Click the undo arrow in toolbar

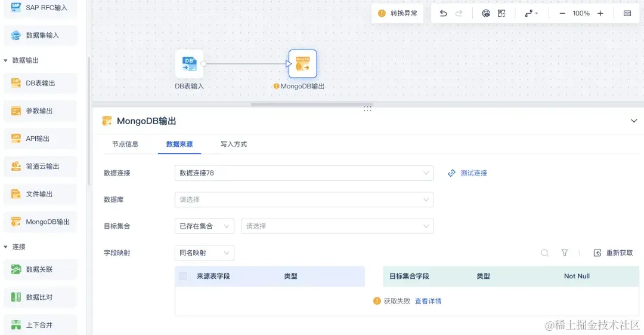(443, 13)
